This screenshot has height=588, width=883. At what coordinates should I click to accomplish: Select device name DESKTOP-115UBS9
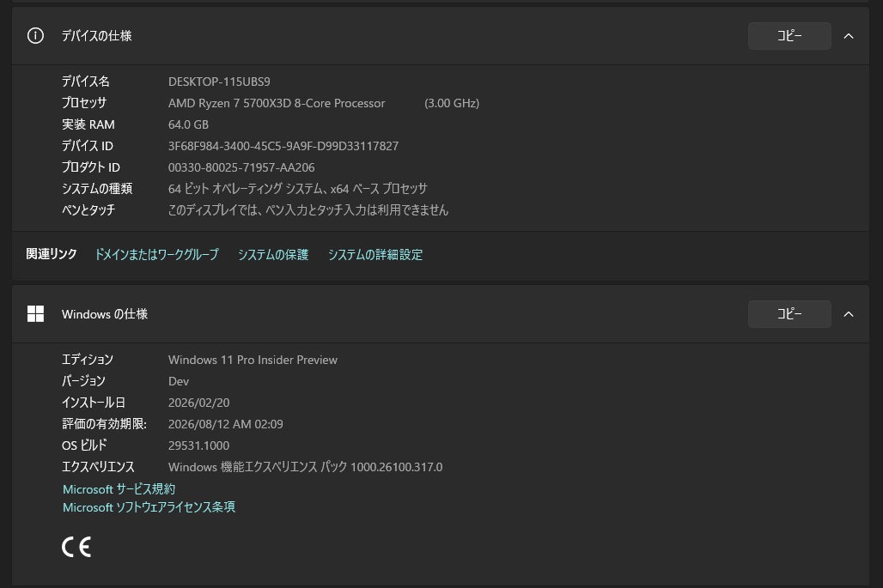click(x=219, y=82)
